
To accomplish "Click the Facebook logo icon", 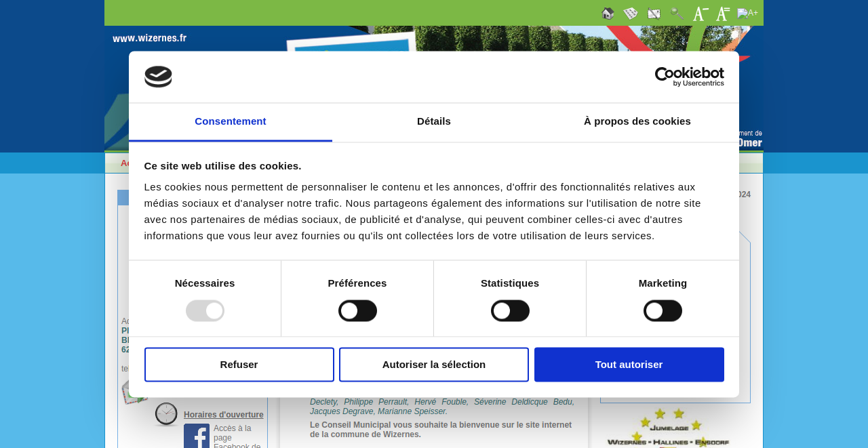I will [x=197, y=436].
